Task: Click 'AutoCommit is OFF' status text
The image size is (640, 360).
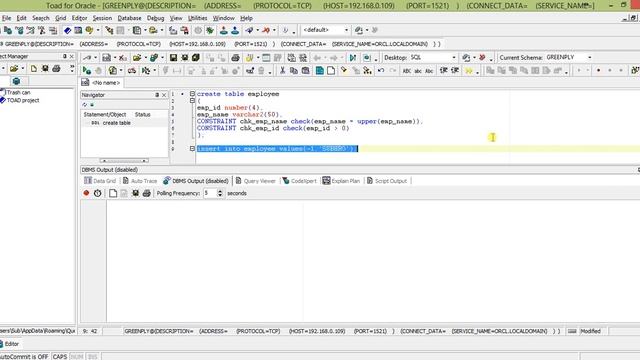Action: pos(24,356)
